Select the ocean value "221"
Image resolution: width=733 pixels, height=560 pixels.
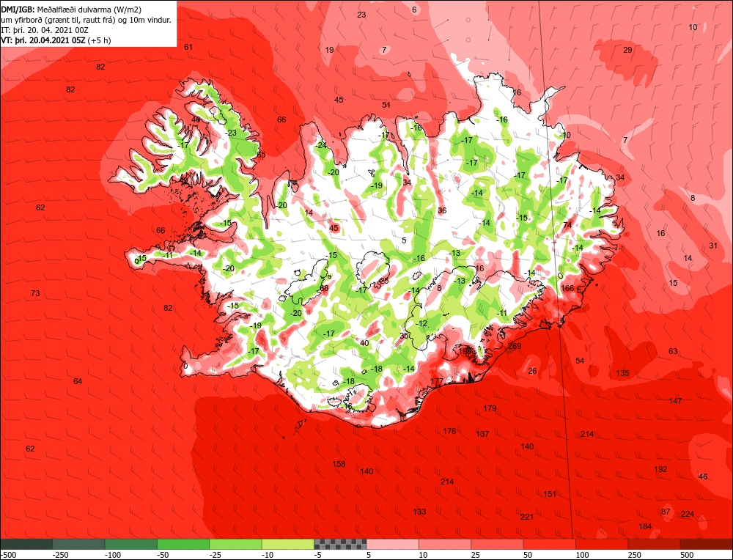(x=527, y=517)
